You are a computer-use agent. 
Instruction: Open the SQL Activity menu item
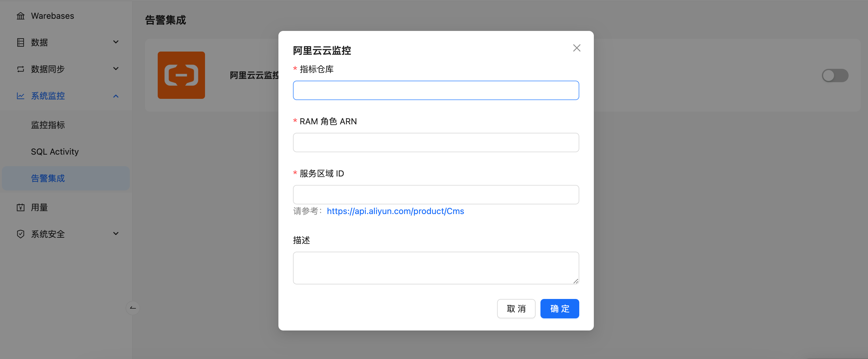[x=66, y=152]
